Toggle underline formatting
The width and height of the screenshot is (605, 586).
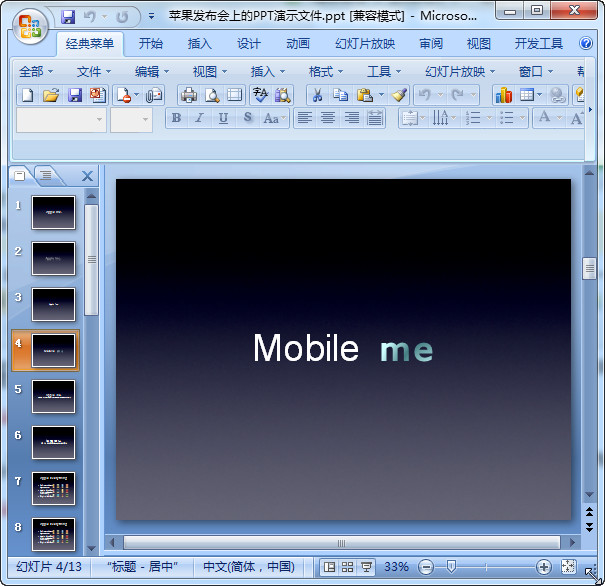coord(223,118)
